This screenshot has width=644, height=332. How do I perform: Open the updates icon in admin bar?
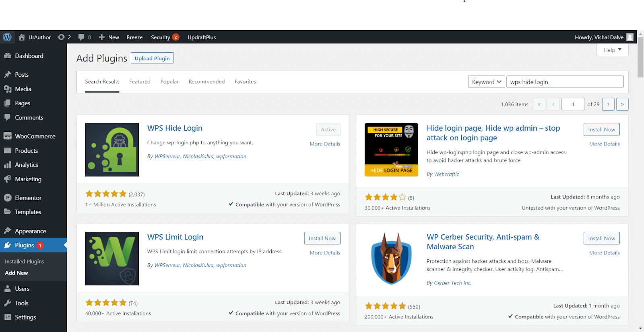(x=61, y=37)
